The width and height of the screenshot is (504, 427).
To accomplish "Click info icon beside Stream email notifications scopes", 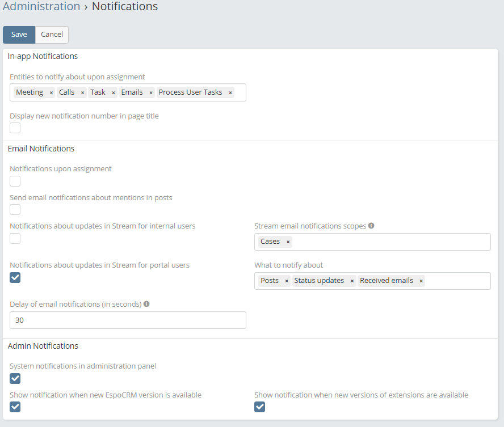I will coord(371,226).
